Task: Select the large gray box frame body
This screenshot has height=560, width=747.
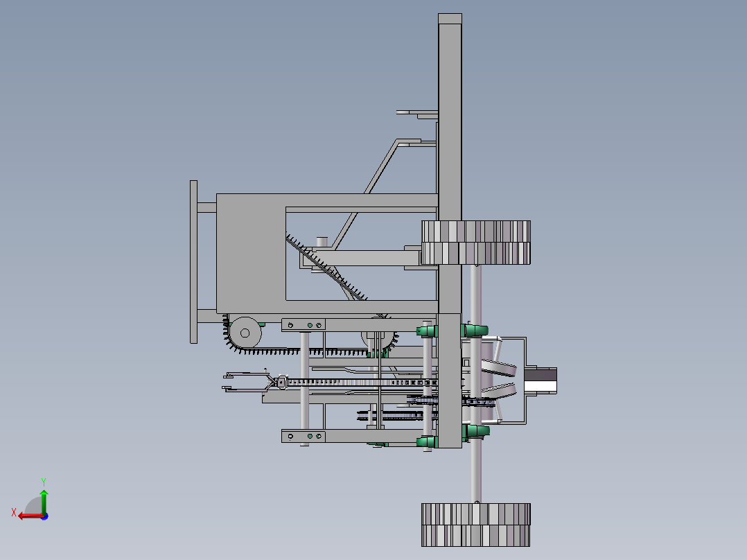Action: pos(251,254)
